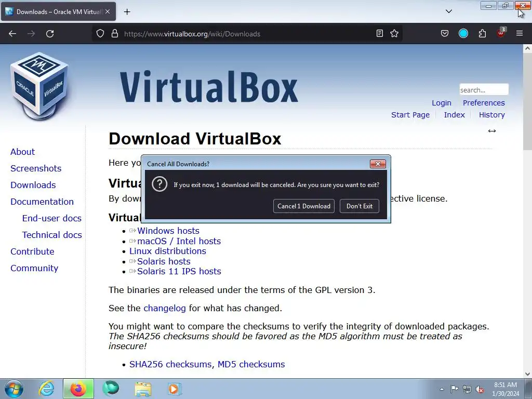This screenshot has height=399, width=532.
Task: Bookmark this page with the star icon
Action: [x=394, y=33]
